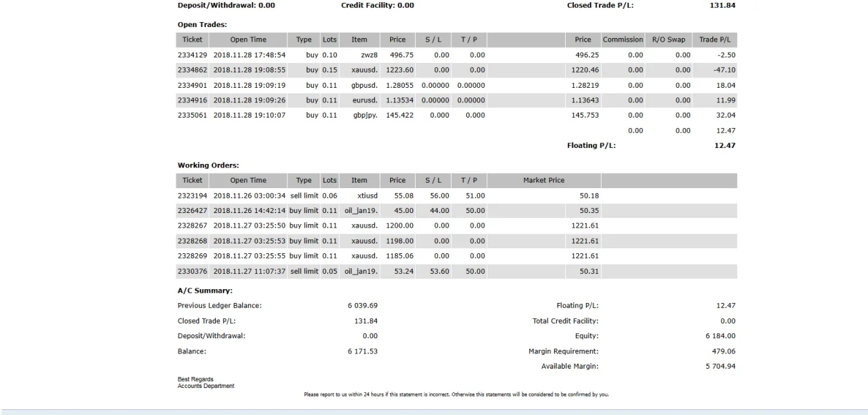Select ticket 2328268 in Working Orders

pyautogui.click(x=192, y=241)
